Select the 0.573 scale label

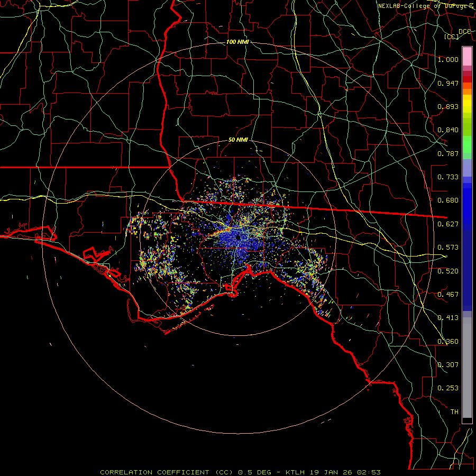pos(448,248)
